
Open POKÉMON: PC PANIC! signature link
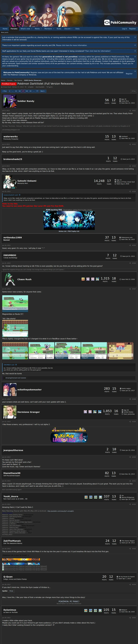pos(69,601)
